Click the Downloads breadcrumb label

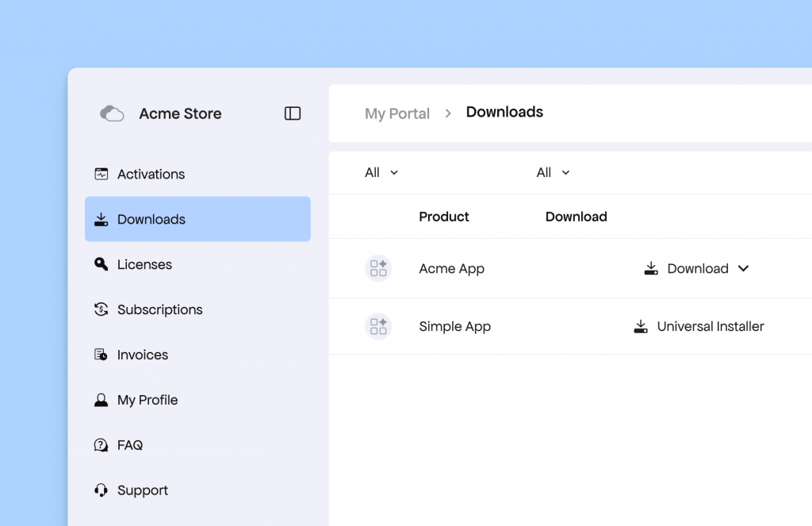[504, 112]
